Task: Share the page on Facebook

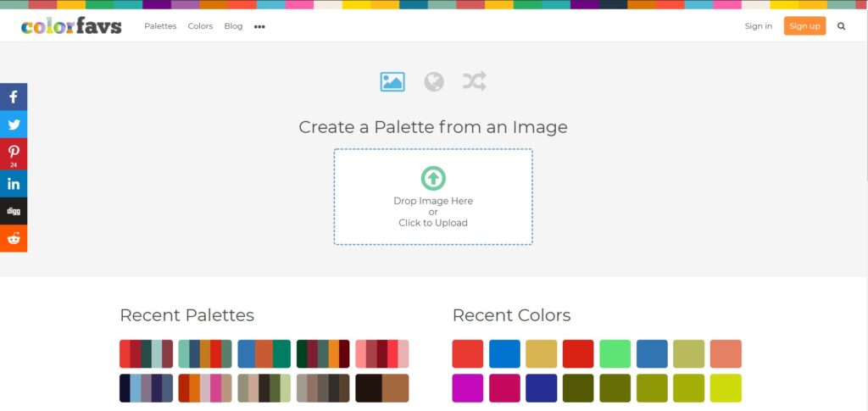Action: pos(14,97)
